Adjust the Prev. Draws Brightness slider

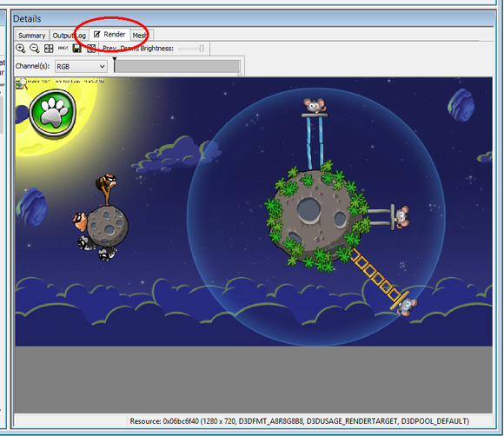click(191, 49)
